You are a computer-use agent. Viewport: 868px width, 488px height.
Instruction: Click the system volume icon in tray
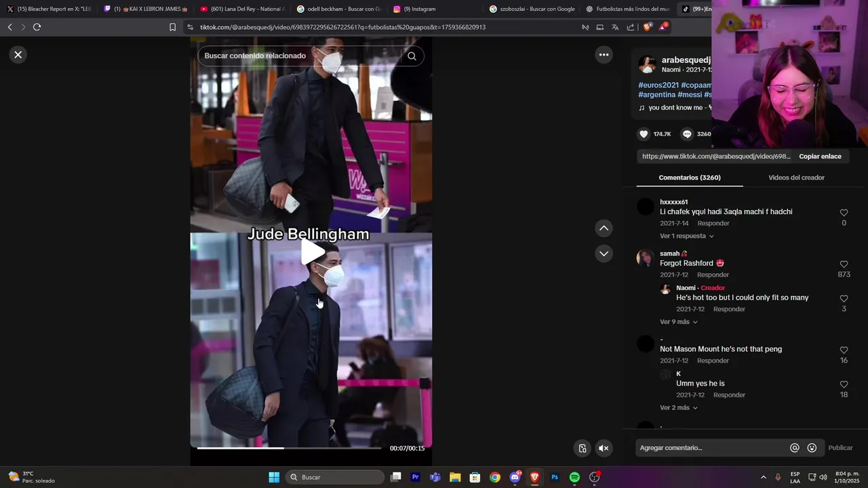[x=823, y=477]
